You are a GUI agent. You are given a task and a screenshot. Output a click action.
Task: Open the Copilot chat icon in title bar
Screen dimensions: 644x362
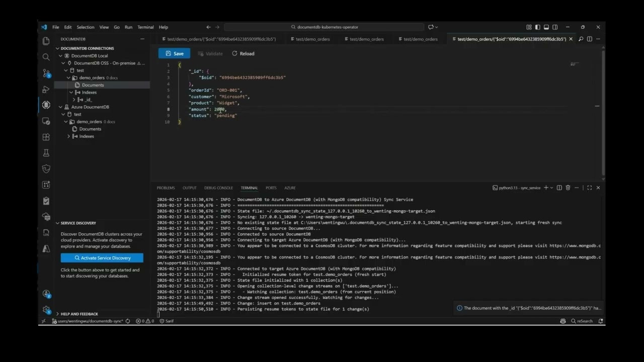pos(431,27)
